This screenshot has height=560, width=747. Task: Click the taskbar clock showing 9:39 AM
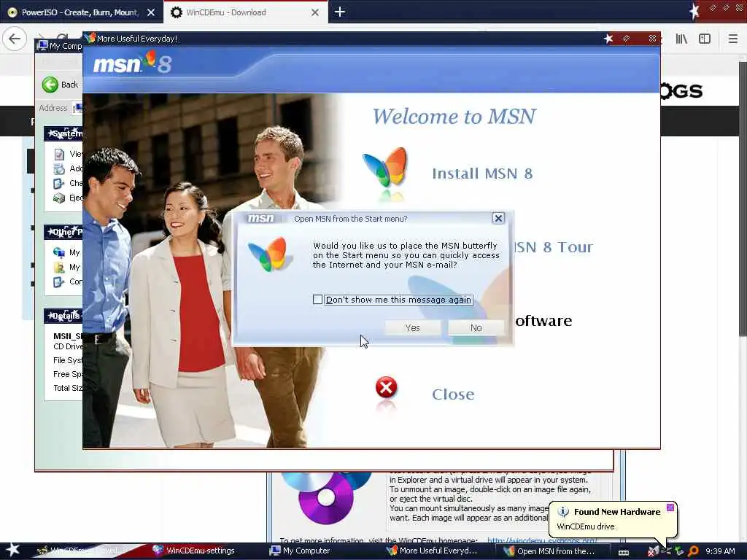[720, 551]
